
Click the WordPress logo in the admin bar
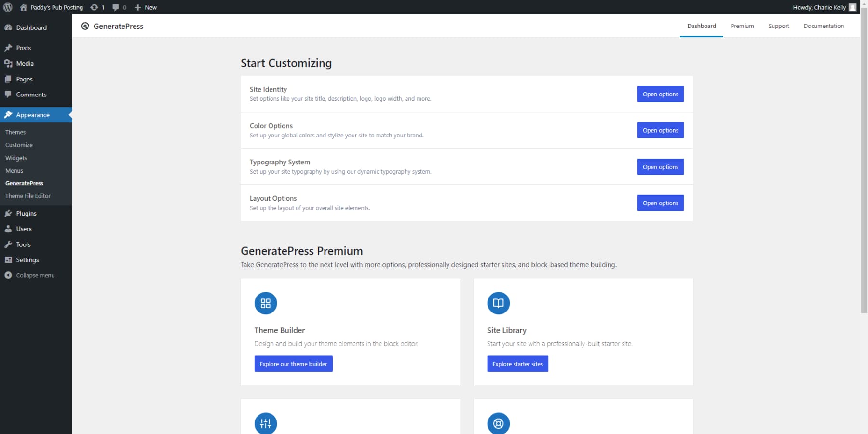coord(7,7)
